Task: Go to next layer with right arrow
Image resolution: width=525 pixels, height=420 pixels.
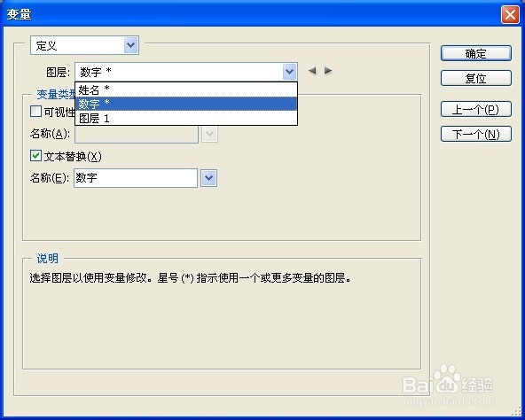Action: coord(328,71)
